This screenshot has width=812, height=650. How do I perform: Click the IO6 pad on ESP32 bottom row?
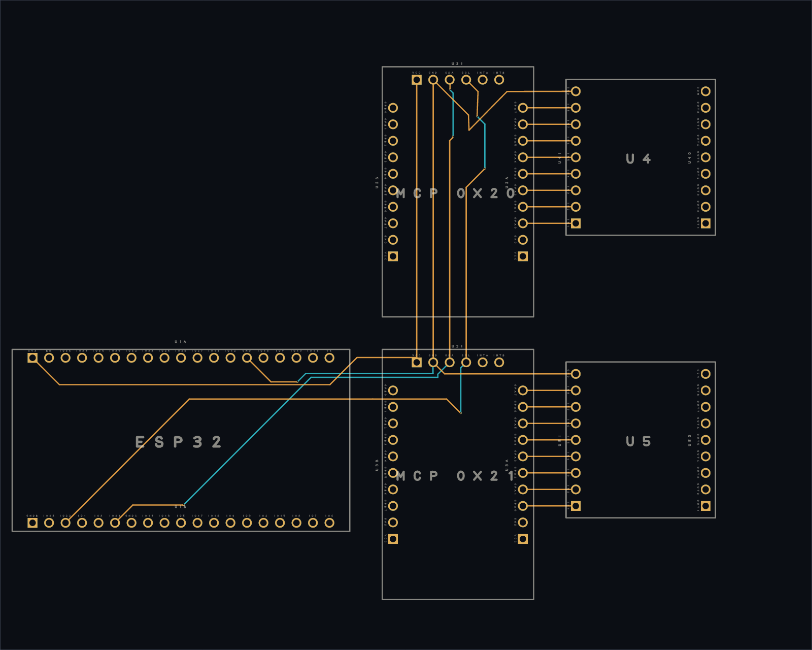329,523
